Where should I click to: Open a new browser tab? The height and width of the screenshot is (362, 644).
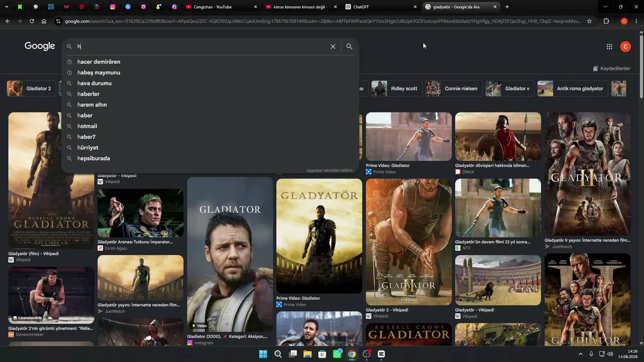pyautogui.click(x=507, y=7)
